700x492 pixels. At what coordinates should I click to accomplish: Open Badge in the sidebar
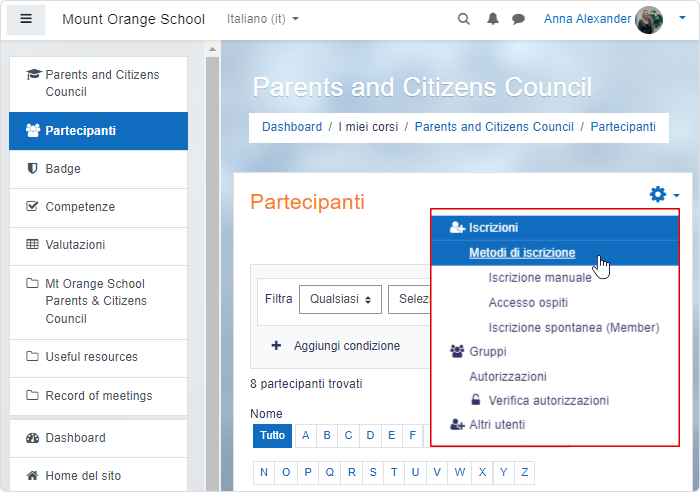tap(99, 169)
